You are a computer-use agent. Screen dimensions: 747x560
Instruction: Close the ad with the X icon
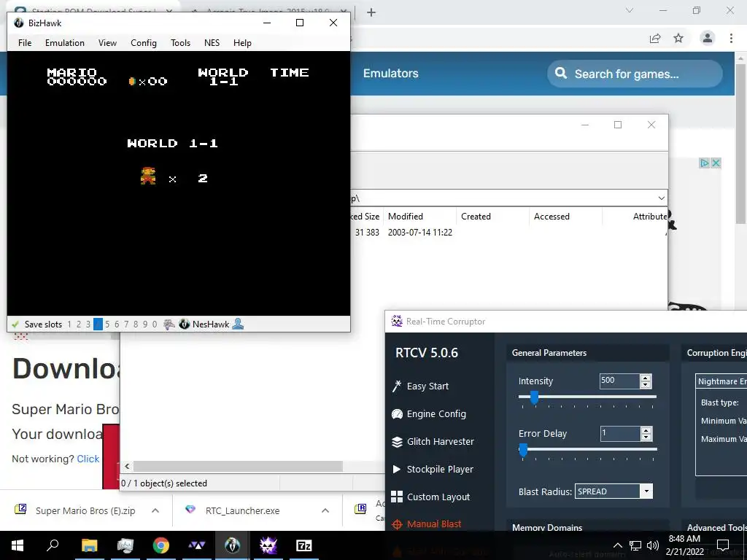coord(715,163)
